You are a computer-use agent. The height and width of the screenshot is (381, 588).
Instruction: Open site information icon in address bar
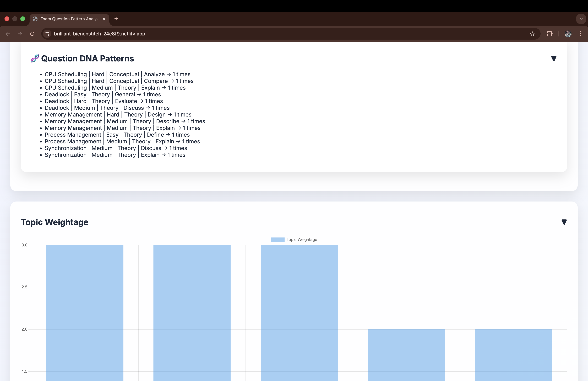coord(47,34)
